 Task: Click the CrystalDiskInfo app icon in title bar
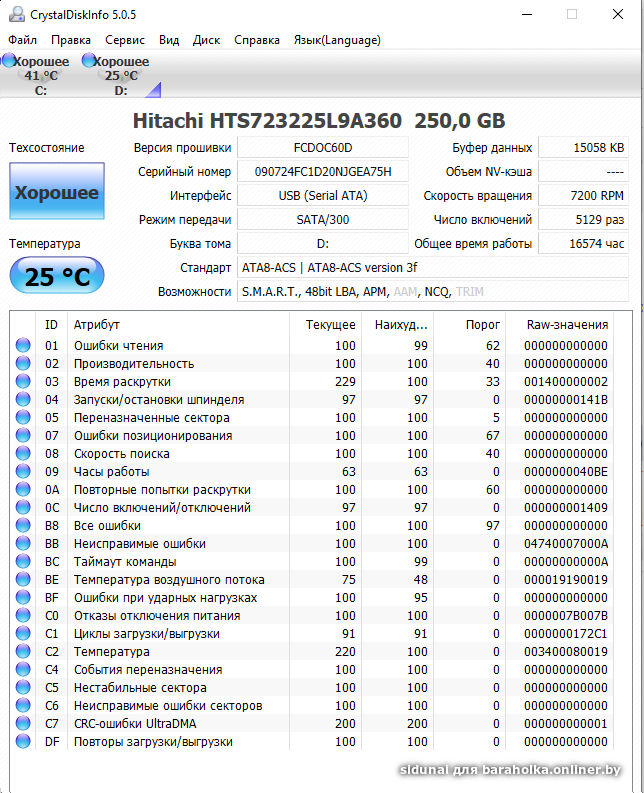click(x=17, y=14)
